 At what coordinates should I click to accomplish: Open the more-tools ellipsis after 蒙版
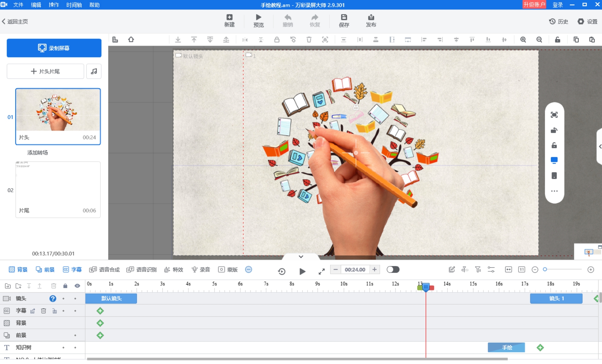[249, 269]
